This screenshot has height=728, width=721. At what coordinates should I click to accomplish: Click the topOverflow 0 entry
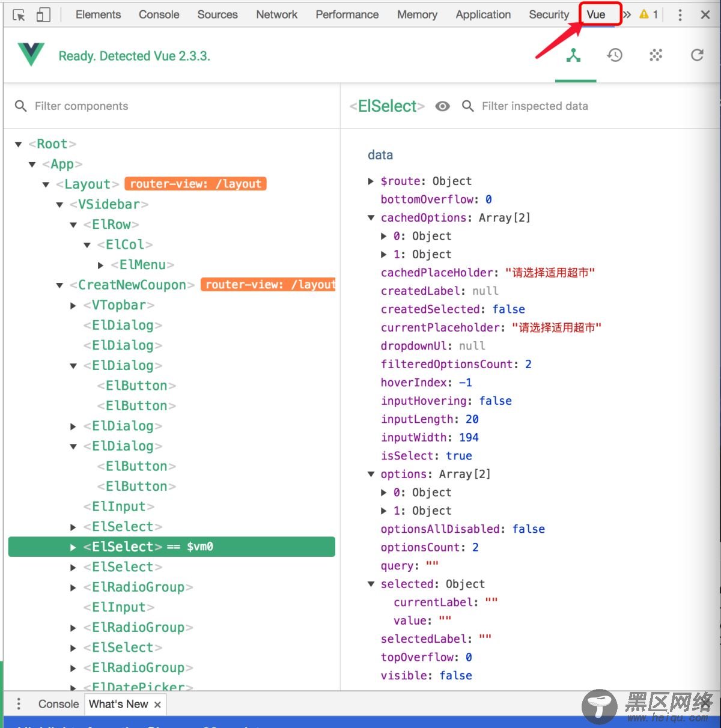[427, 657]
